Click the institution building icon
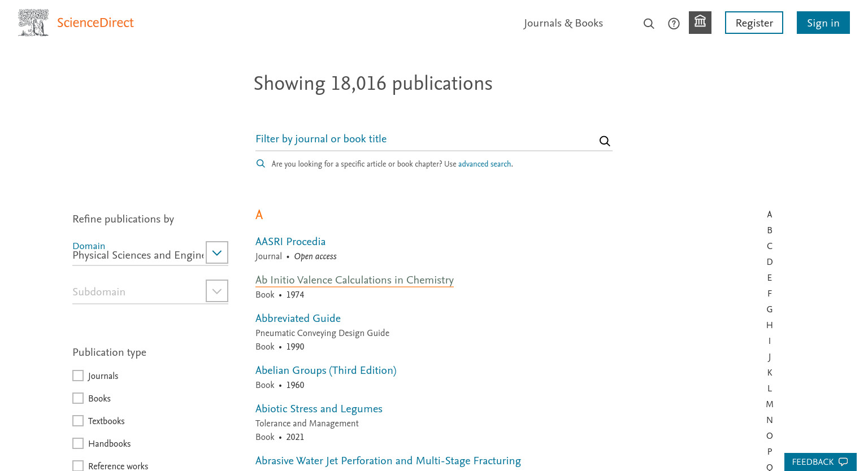The width and height of the screenshot is (868, 471). [x=700, y=23]
